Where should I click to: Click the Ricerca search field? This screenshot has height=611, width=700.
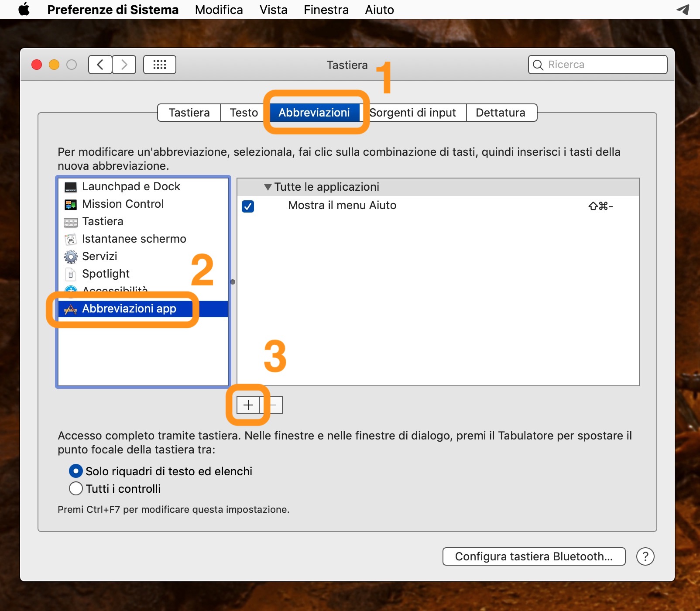(598, 65)
